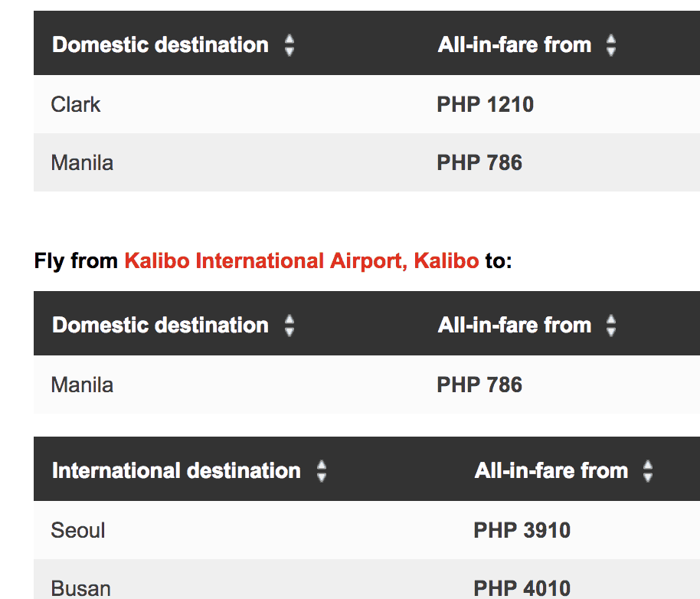Click the PHP 1210 fare

(485, 104)
